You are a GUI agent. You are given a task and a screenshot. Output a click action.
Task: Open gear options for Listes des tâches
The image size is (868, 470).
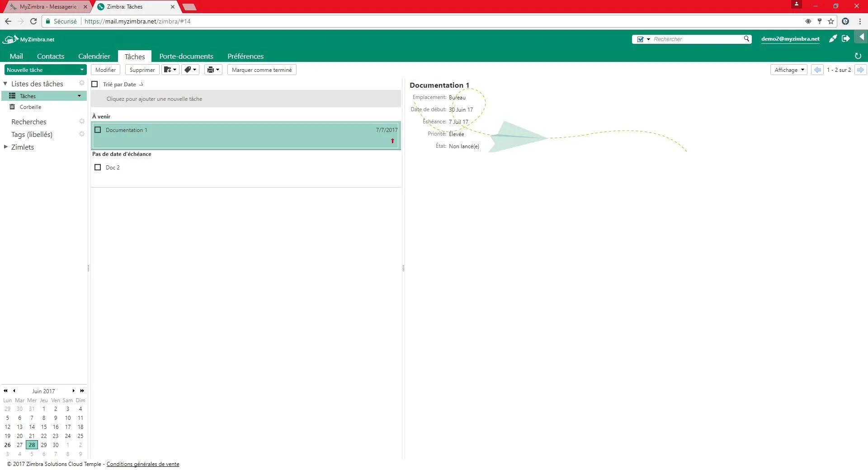click(x=82, y=83)
